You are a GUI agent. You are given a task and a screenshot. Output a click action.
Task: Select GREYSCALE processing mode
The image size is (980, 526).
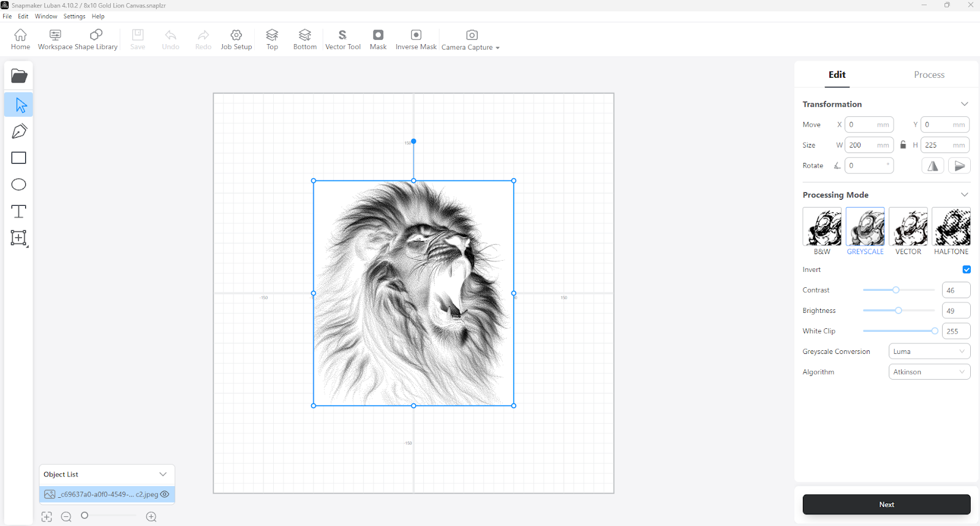click(865, 231)
